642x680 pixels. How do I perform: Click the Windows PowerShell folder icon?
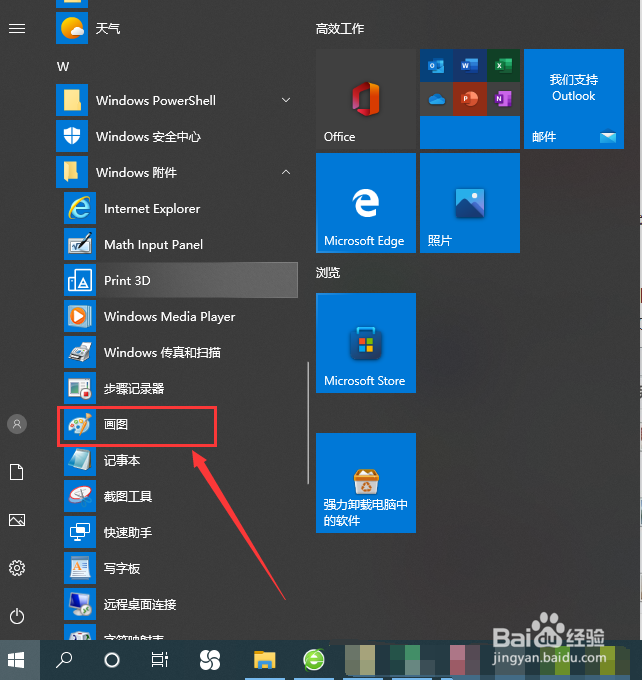72,100
